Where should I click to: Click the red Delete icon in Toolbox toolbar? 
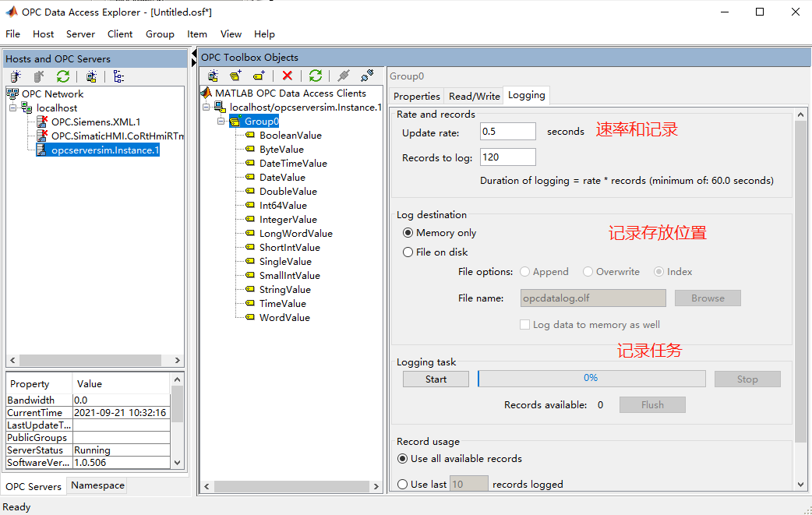[288, 76]
